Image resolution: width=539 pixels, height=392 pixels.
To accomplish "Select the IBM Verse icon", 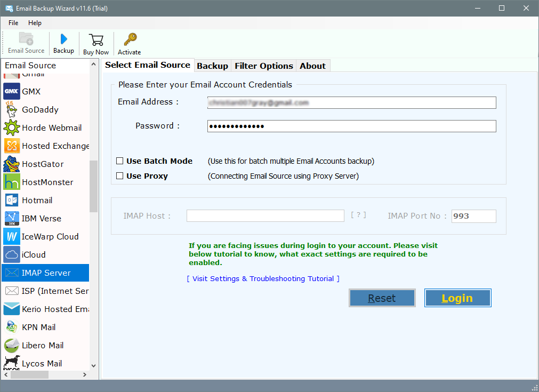I will pos(12,218).
